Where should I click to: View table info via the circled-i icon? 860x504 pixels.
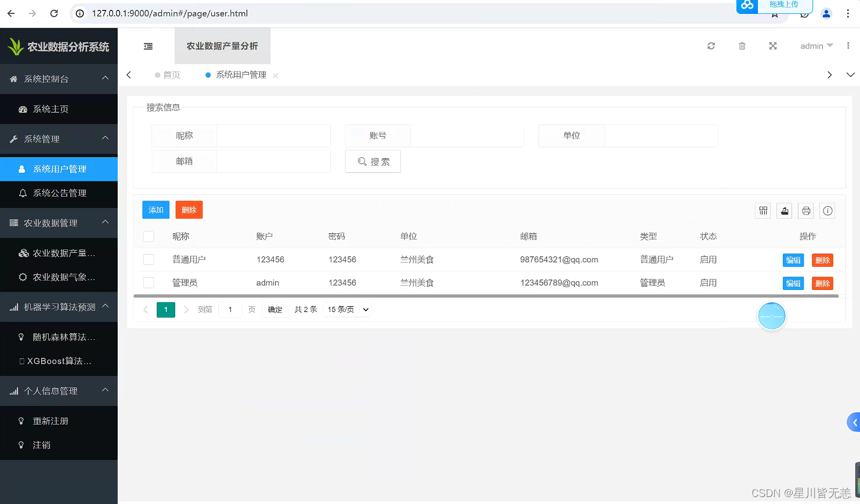[x=828, y=211]
